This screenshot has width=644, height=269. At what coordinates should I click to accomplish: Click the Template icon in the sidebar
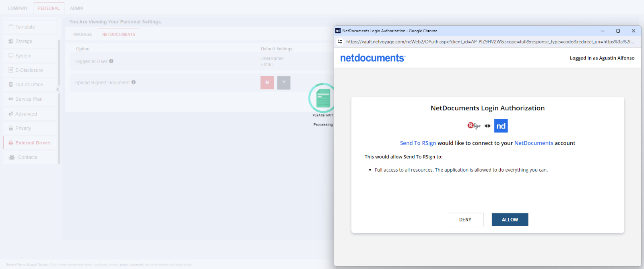click(11, 27)
